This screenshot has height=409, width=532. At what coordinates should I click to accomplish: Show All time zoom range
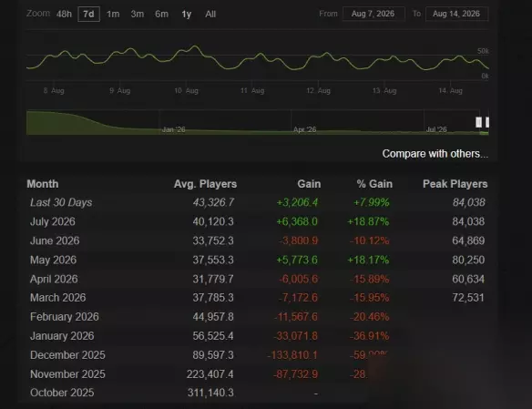[210, 15]
